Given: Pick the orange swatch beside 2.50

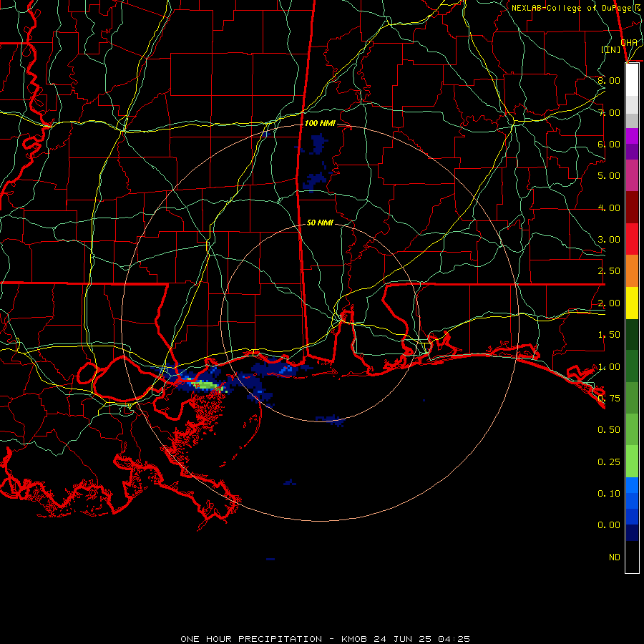Looking at the screenshot, I should [632, 271].
